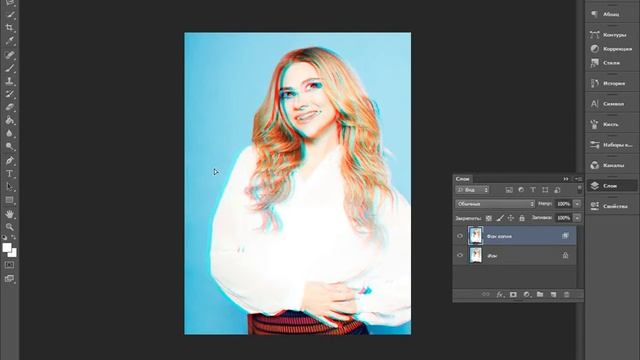The image size is (640, 360).
Task: Click the foreground color swatch
Action: pos(7,247)
